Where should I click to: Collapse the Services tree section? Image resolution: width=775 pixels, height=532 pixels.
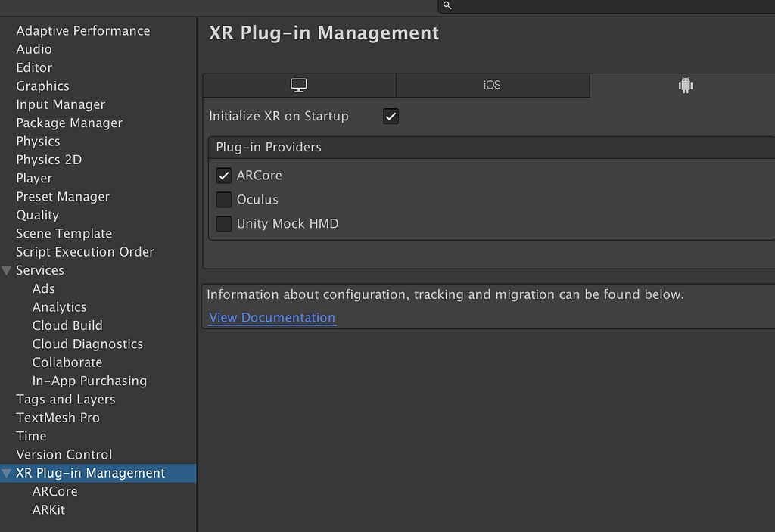[6, 270]
